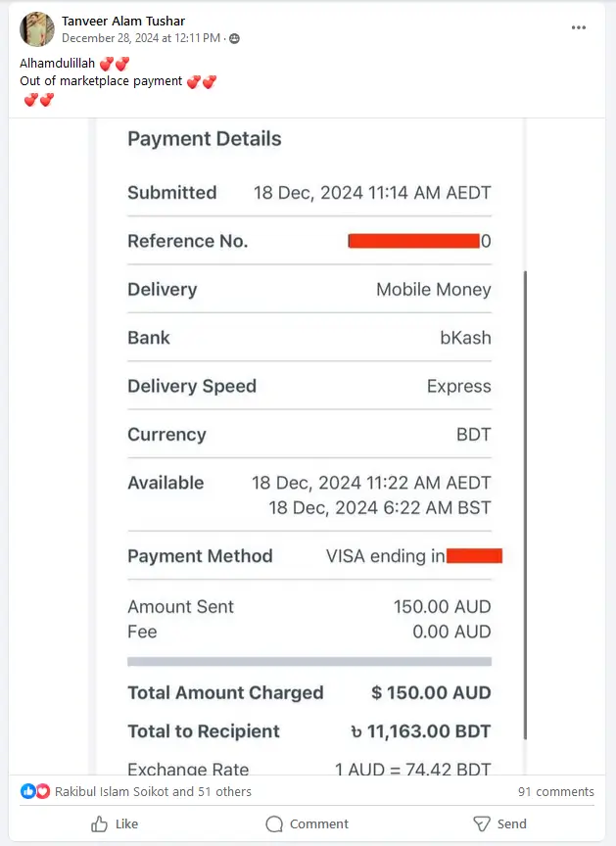This screenshot has width=616, height=846.
Task: Click the red redacted Reference No. bar
Action: pos(413,241)
